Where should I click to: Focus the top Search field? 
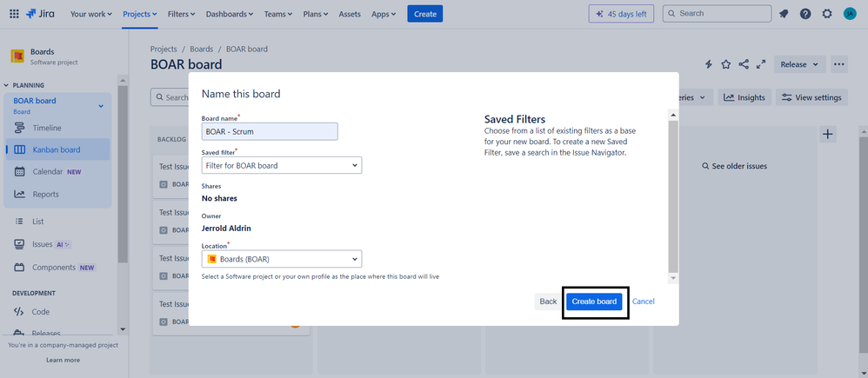(717, 13)
